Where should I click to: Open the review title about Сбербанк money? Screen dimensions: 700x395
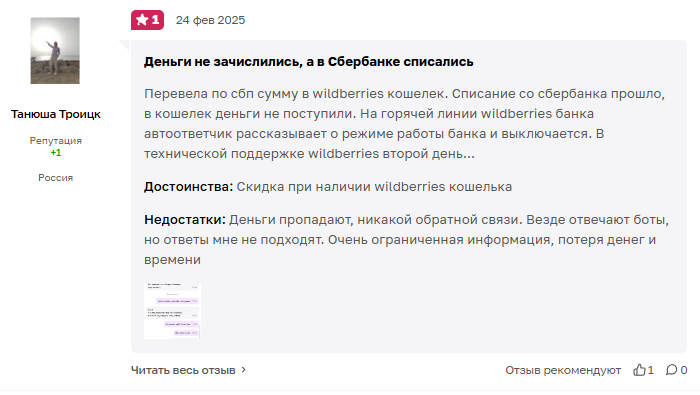[x=308, y=62]
